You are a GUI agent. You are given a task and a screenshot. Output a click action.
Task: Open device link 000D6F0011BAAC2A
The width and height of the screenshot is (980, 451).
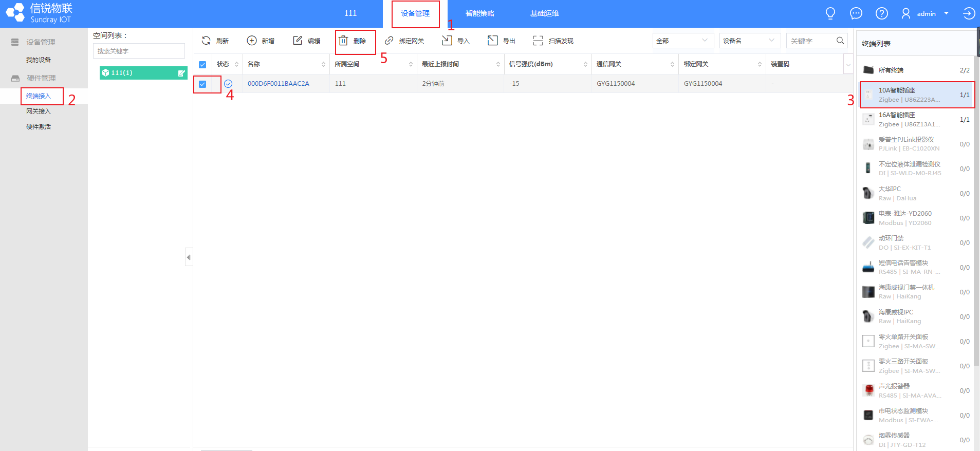278,84
